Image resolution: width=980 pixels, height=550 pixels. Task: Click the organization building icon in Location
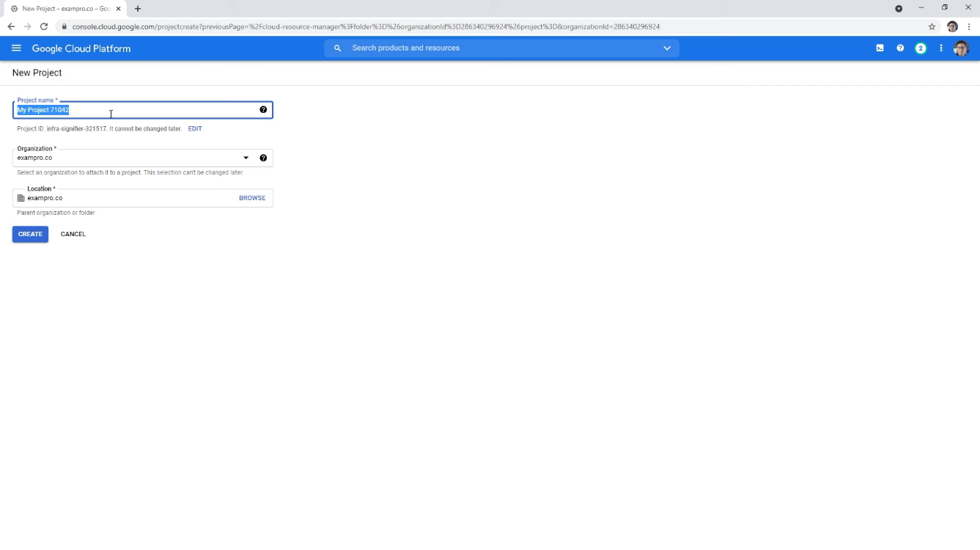click(x=21, y=198)
